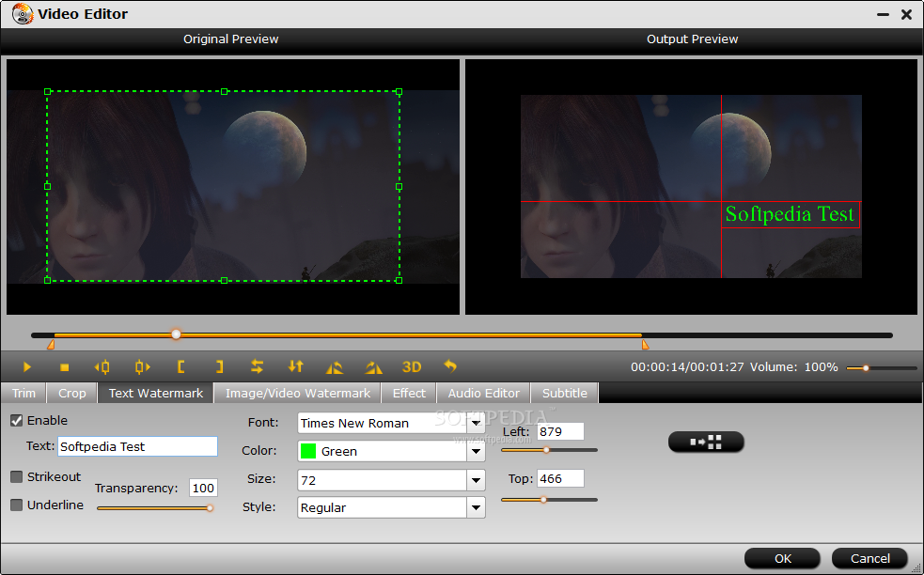This screenshot has width=924, height=575.
Task: Click the trim start marker on timeline
Action: click(51, 344)
